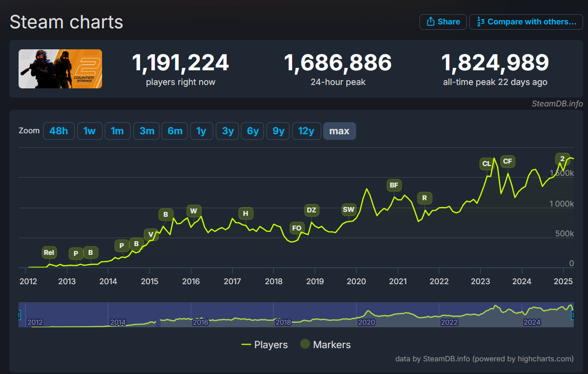Click the 1,824,989 all-time peak figure
Viewport: 588px width, 374px height.
click(495, 63)
